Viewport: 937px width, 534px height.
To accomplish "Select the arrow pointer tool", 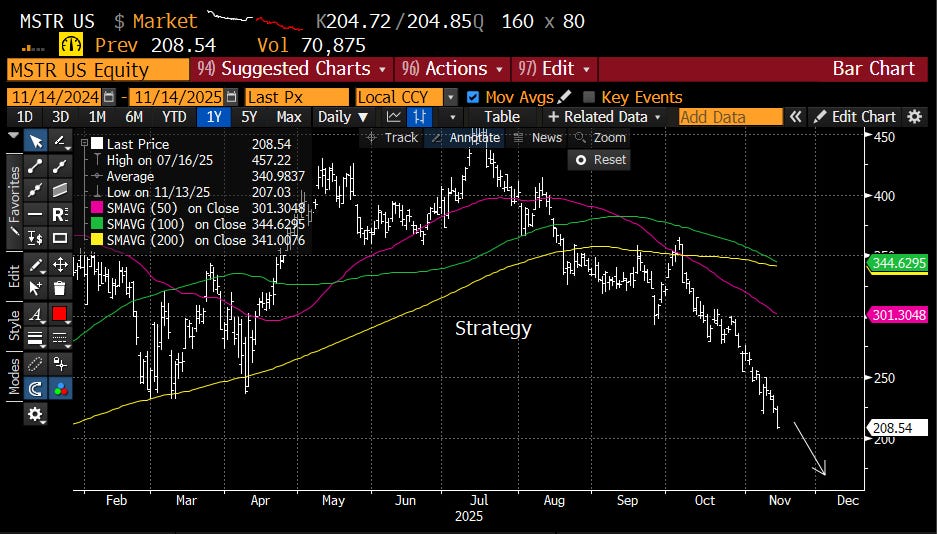I will [36, 142].
